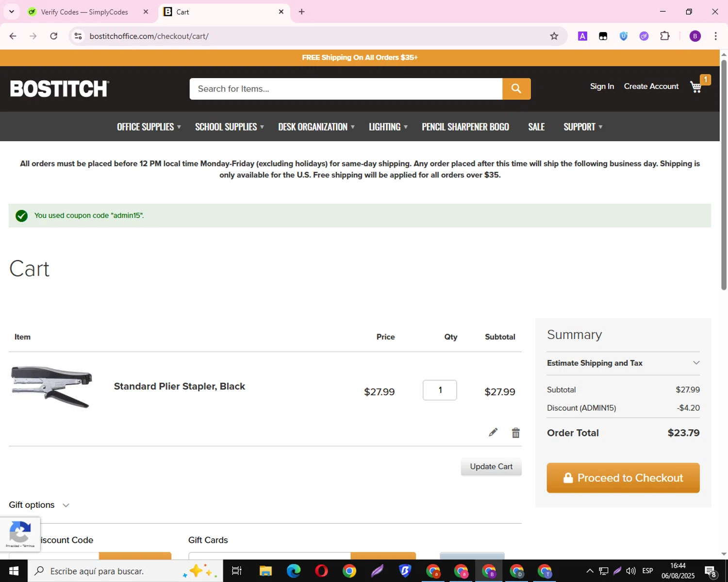Click the free shipping orange banner
Viewport: 728px width, 582px height.
click(x=360, y=58)
